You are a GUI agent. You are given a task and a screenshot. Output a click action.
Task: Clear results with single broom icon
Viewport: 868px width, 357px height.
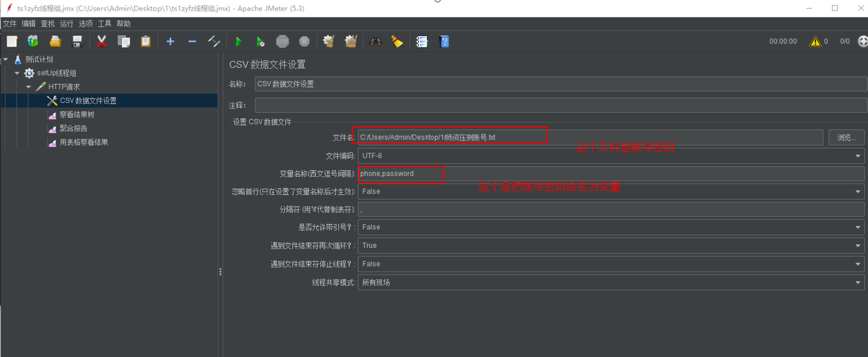point(328,41)
